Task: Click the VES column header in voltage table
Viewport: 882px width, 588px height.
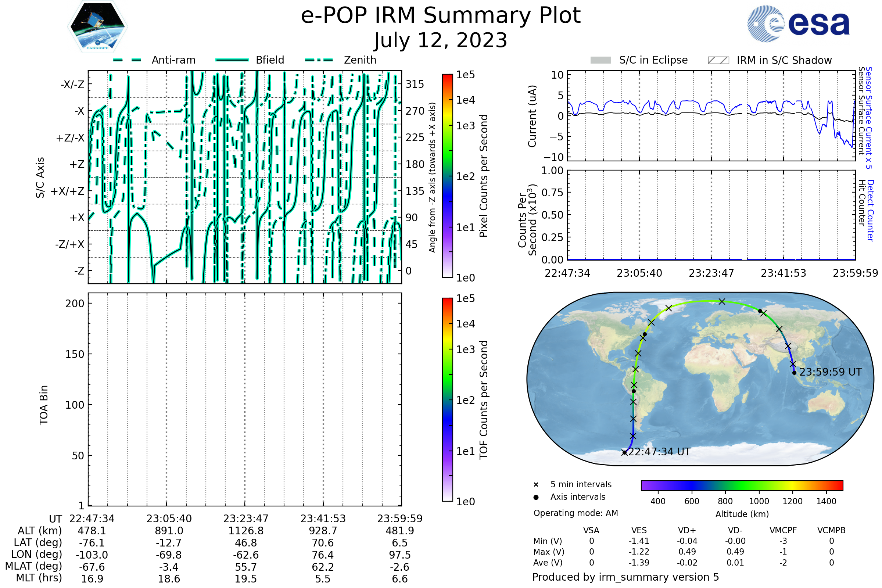Action: click(639, 530)
